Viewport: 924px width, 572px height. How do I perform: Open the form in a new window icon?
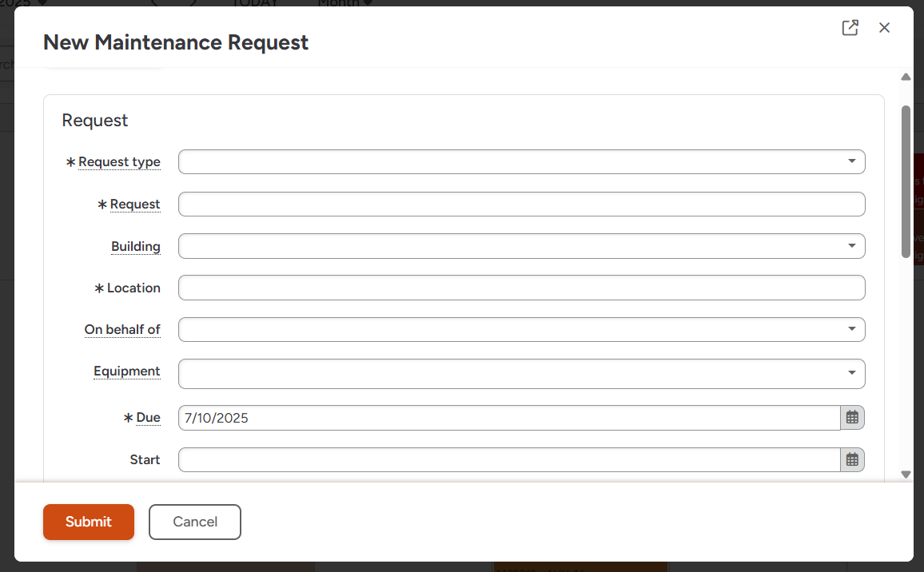coord(850,28)
